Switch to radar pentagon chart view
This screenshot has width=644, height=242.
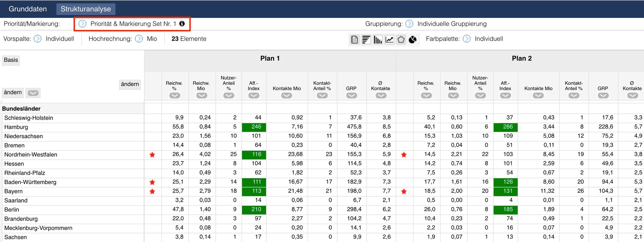click(401, 40)
